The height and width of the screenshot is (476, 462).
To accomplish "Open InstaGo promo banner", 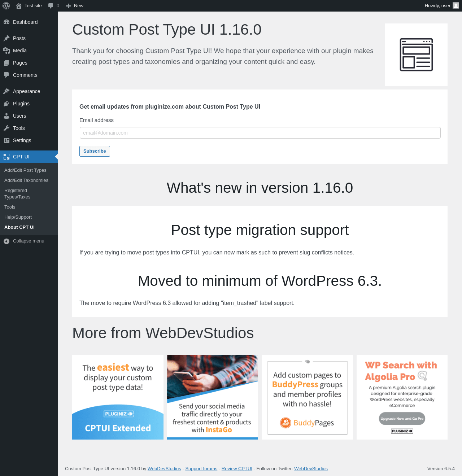I will click(x=212, y=397).
